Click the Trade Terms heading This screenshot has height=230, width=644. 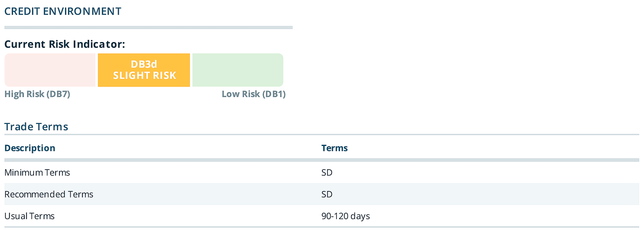pyautogui.click(x=36, y=127)
